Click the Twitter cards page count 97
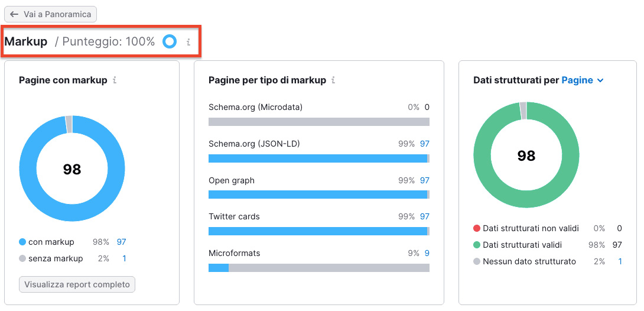The width and height of the screenshot is (644, 311). 424,216
